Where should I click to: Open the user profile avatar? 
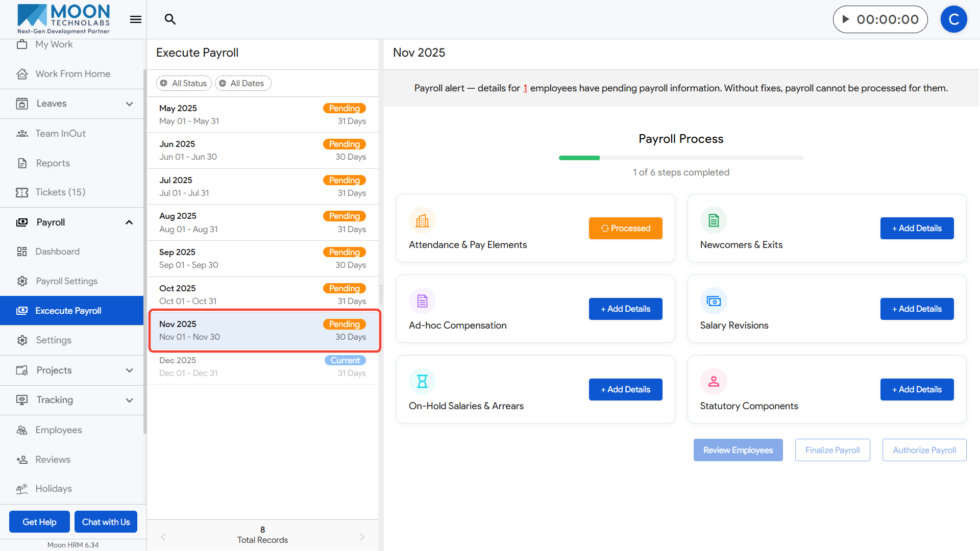[953, 19]
